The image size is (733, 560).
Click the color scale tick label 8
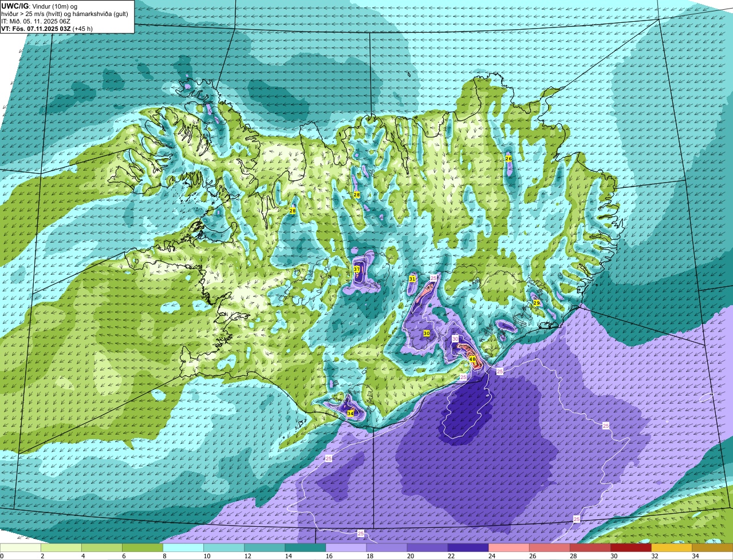164,556
